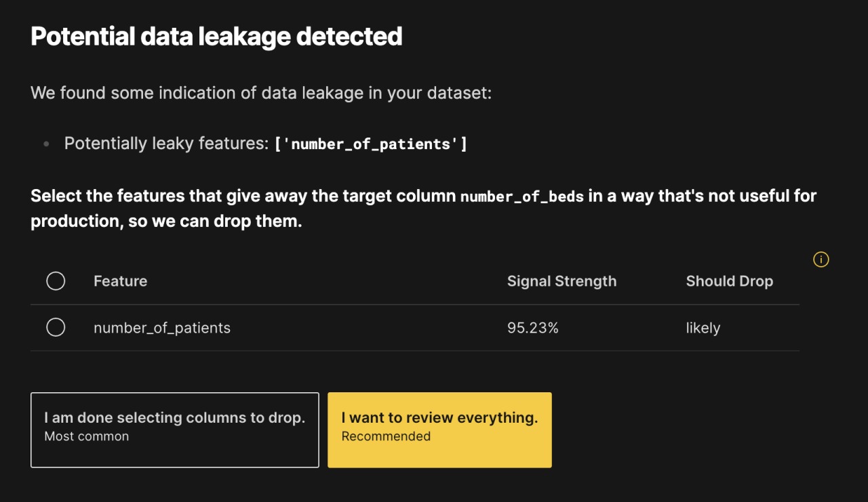Image resolution: width=868 pixels, height=502 pixels.
Task: Choose the recommended 'I want to review everything' option
Action: [x=439, y=430]
